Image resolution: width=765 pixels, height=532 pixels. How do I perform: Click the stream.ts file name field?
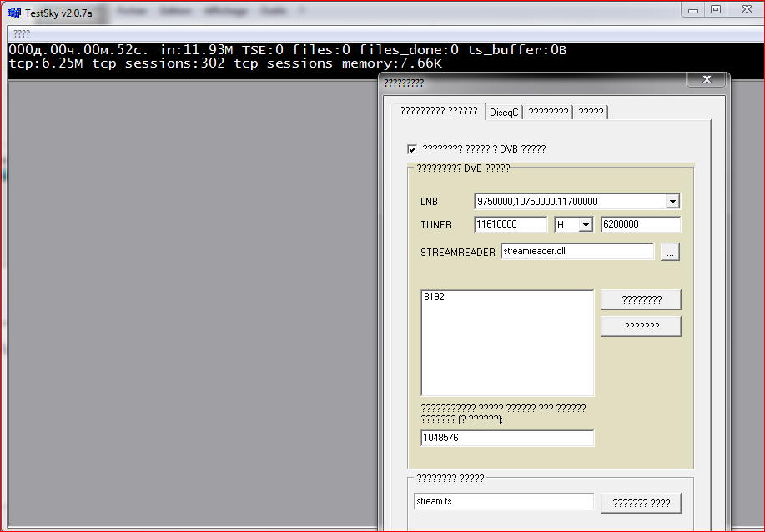tap(504, 502)
